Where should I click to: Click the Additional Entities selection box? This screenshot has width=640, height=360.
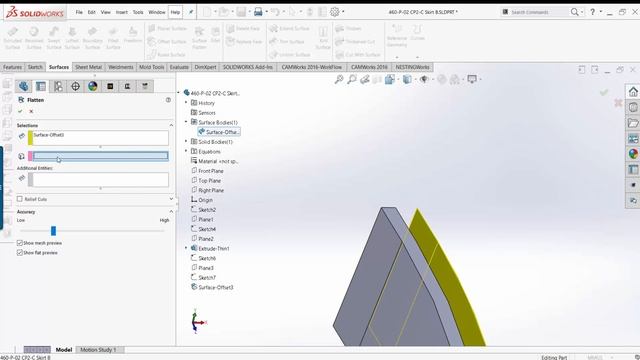point(100,180)
